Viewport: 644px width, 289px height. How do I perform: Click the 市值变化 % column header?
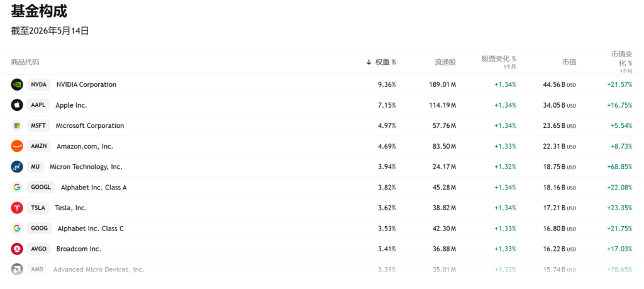coord(621,62)
